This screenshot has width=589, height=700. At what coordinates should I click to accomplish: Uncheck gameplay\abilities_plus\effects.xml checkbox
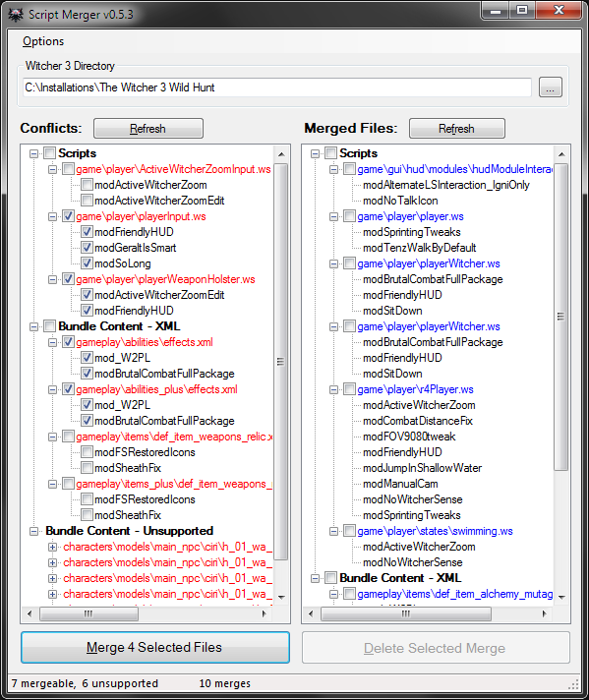pos(68,389)
